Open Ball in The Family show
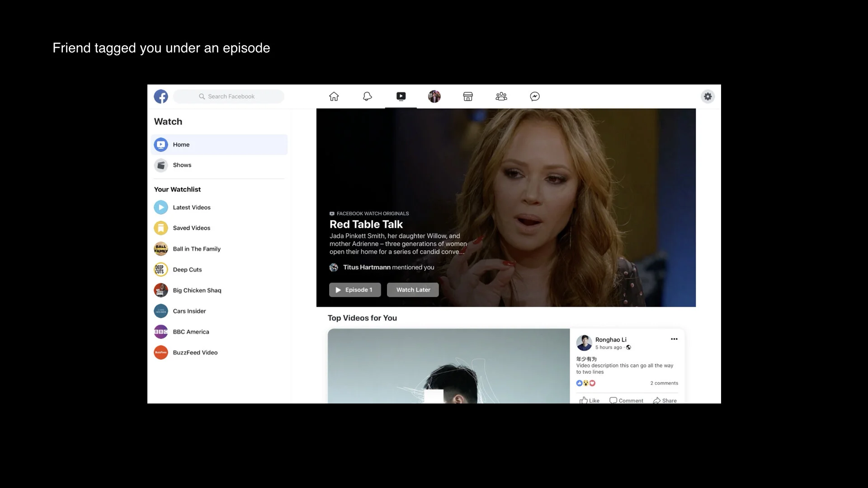 [219, 249]
